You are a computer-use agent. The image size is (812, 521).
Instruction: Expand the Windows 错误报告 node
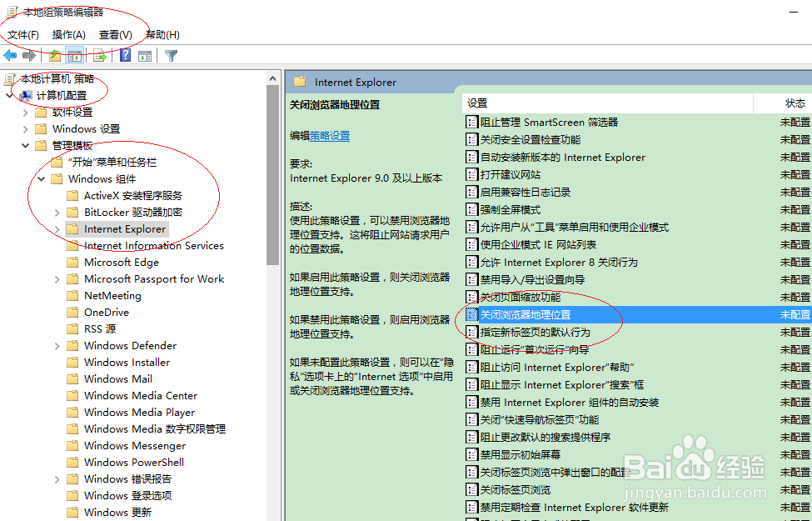[x=57, y=479]
